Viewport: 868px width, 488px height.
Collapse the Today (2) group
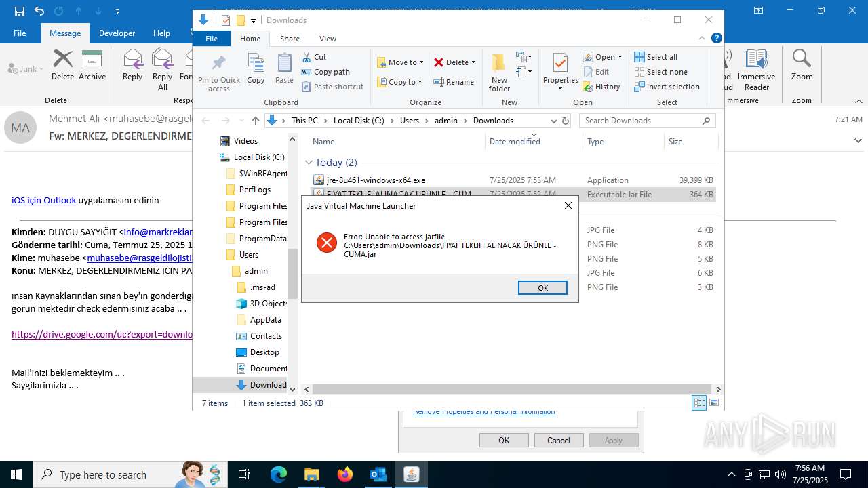point(309,163)
